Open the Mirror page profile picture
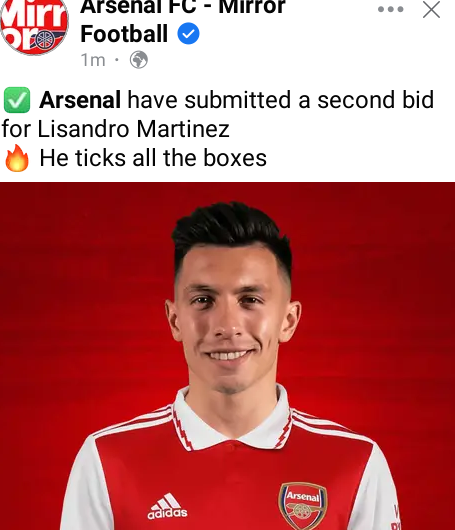 click(x=34, y=24)
